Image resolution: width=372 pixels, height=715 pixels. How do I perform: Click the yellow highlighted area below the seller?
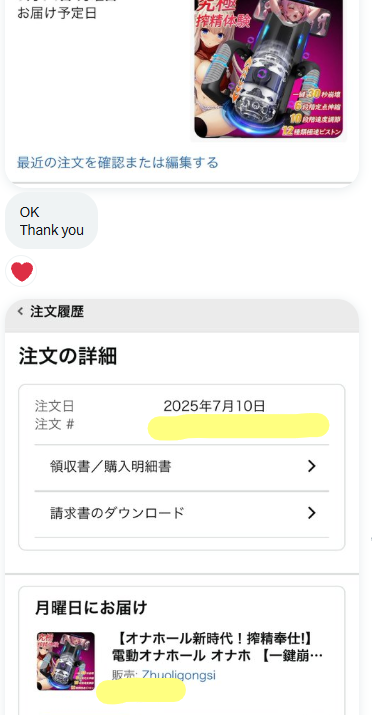pos(141,691)
